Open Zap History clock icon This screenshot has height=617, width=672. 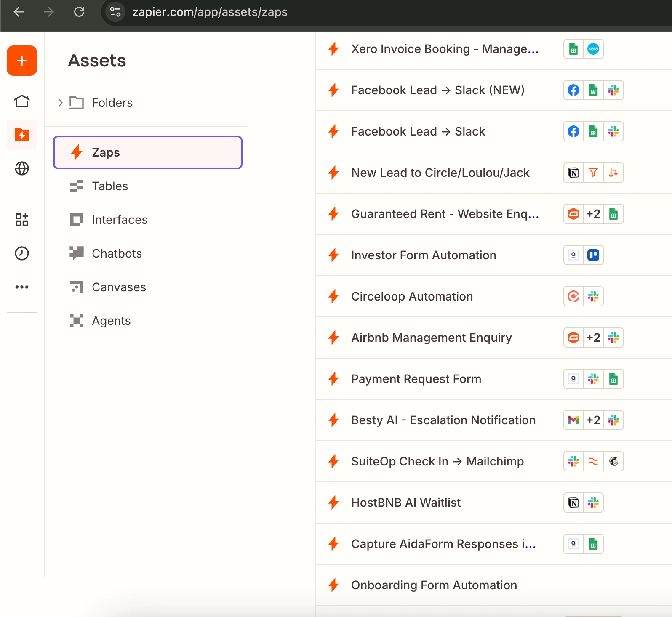[22, 253]
